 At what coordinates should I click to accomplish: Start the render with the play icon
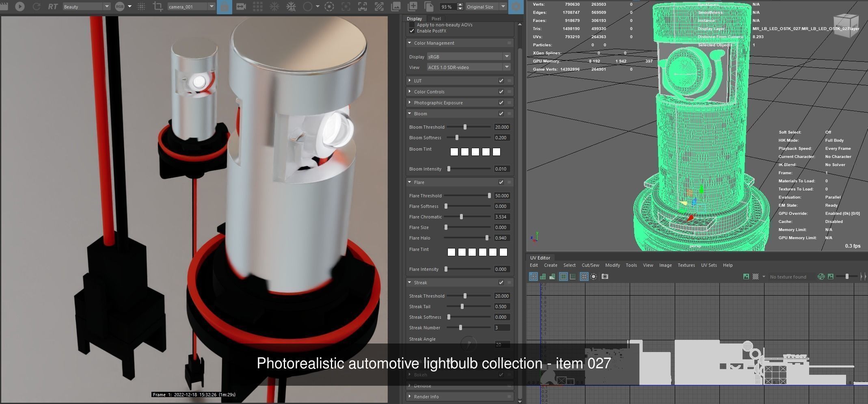click(x=19, y=6)
